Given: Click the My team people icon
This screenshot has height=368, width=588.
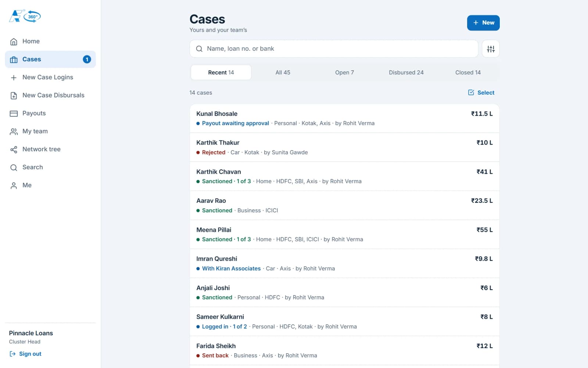Looking at the screenshot, I should [x=14, y=132].
